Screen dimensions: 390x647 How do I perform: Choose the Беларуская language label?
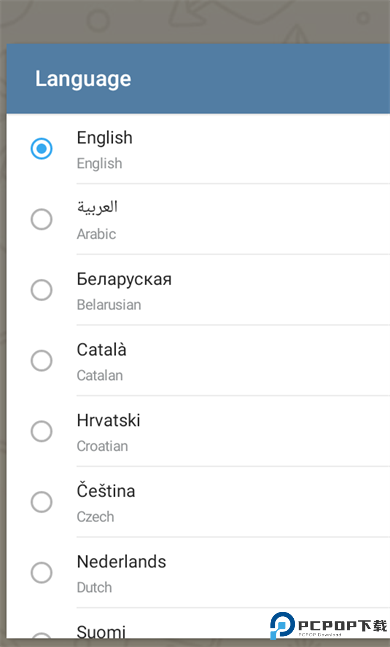(x=124, y=279)
